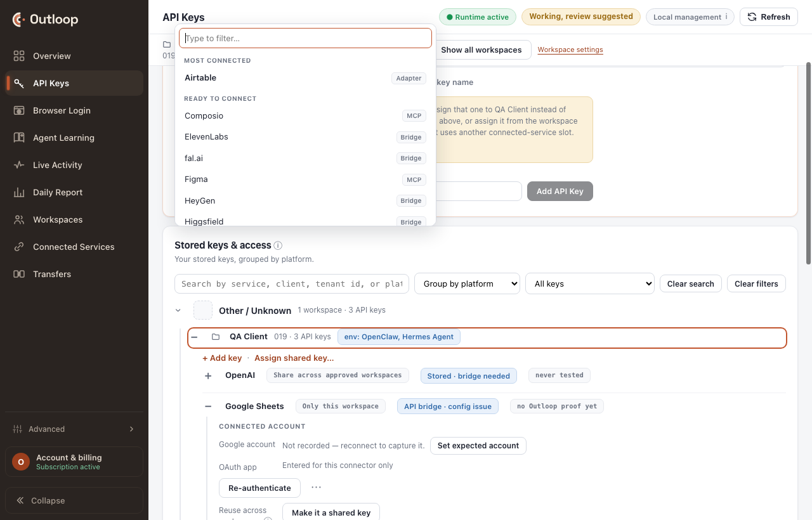The width and height of the screenshot is (812, 520).
Task: Click the Clear search button
Action: click(x=690, y=283)
